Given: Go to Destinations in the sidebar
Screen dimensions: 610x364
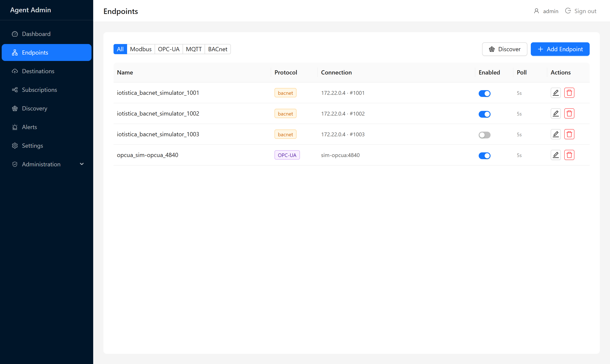Looking at the screenshot, I should coord(46,71).
